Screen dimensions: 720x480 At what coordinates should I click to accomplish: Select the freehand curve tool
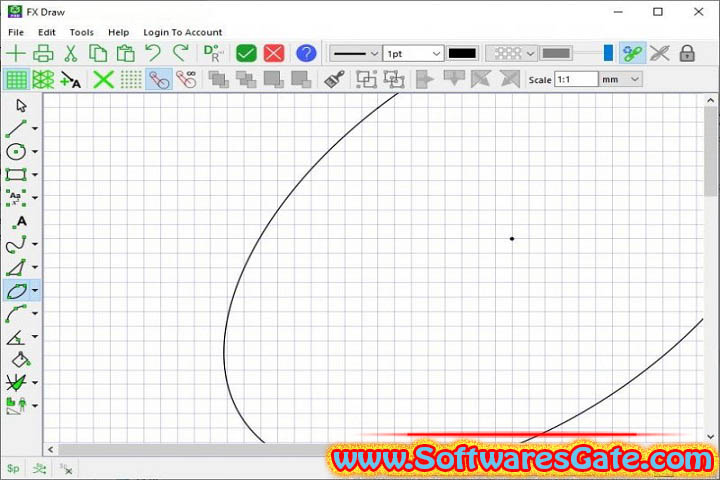[x=16, y=244]
